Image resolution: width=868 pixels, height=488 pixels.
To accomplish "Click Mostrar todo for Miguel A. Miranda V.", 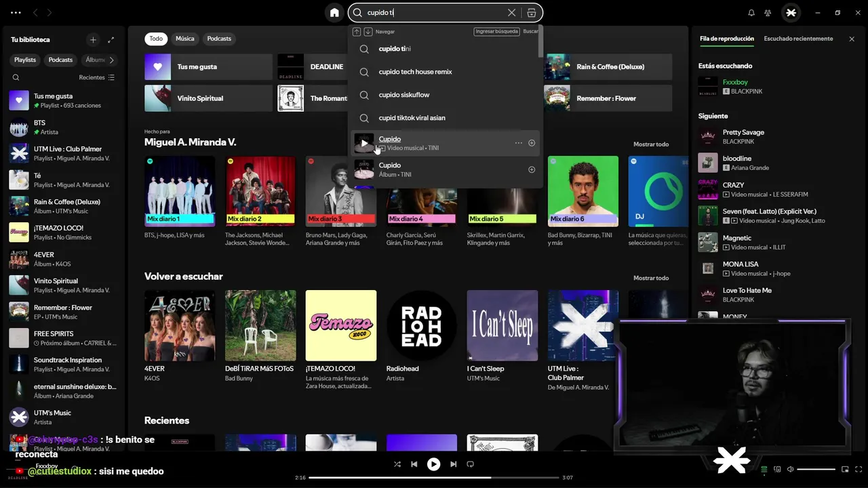I will pyautogui.click(x=651, y=144).
